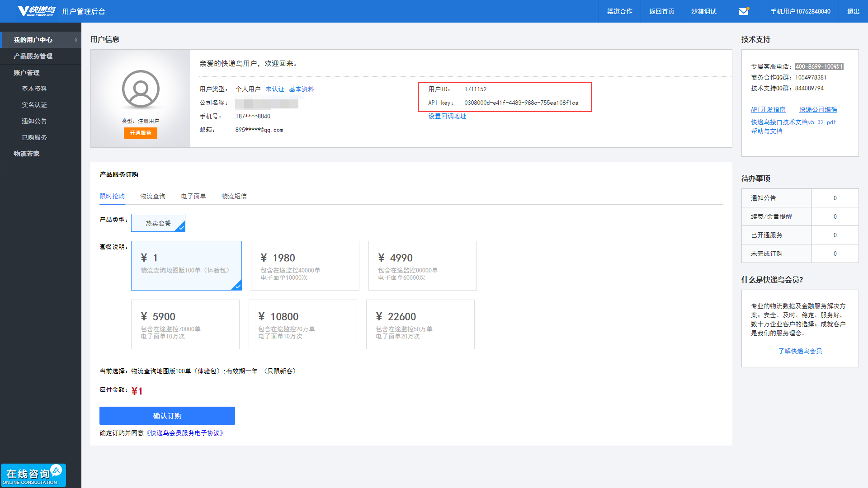Open 快递鸟会员服务电子协议 link

click(x=185, y=433)
